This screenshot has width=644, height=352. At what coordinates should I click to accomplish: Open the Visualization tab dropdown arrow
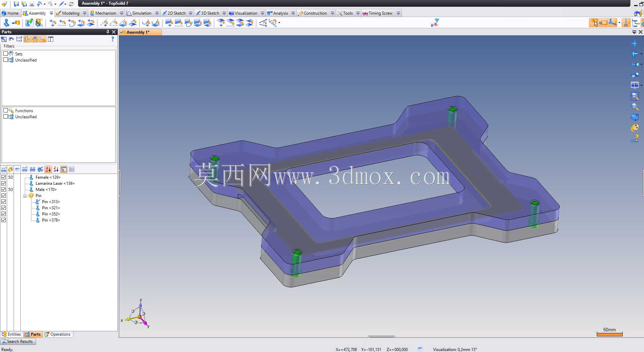click(x=262, y=13)
